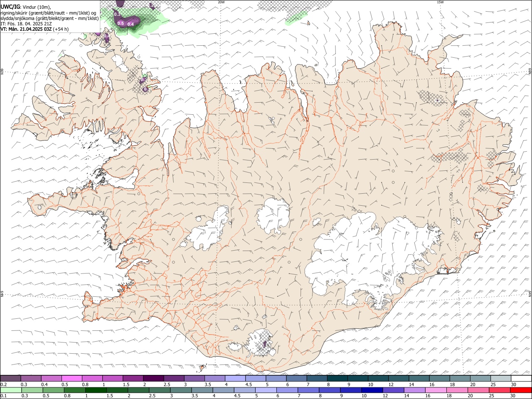Select the darkest green 1 swatch in lower legend
This screenshot has height=399, width=532.
tap(96, 390)
